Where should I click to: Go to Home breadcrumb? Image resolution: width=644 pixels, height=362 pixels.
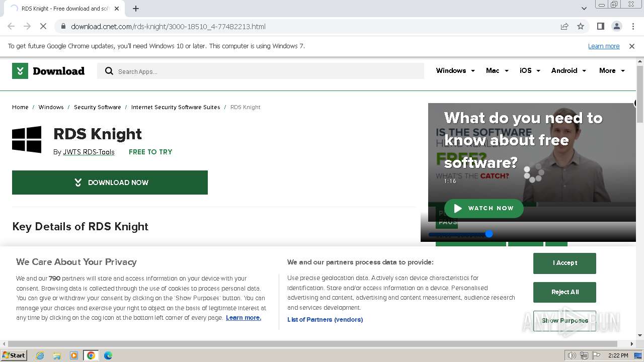pyautogui.click(x=20, y=107)
